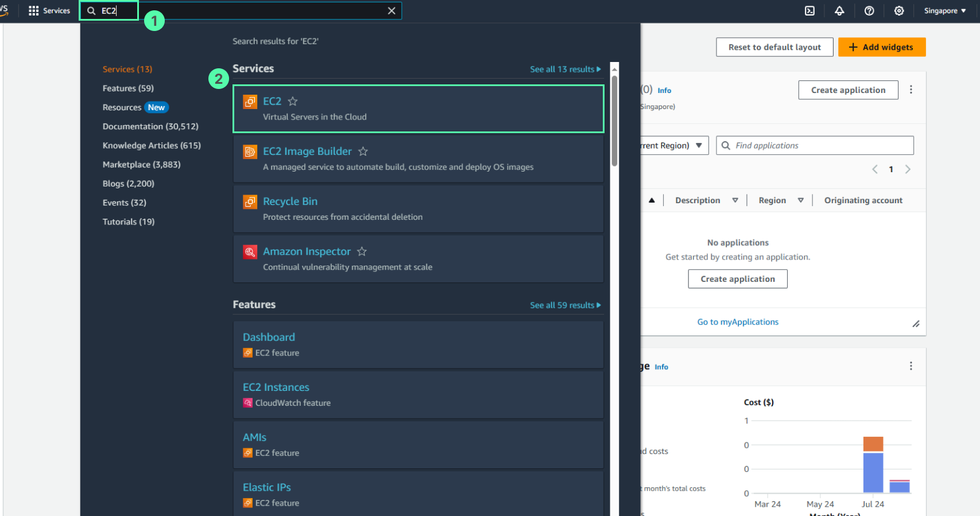
Task: Click Create application under No applications
Action: pos(738,279)
